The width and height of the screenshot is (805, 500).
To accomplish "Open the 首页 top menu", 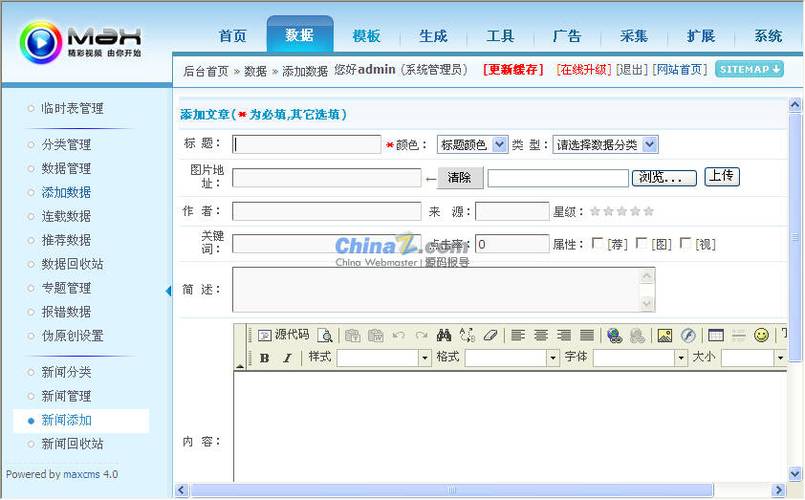I will [x=233, y=36].
